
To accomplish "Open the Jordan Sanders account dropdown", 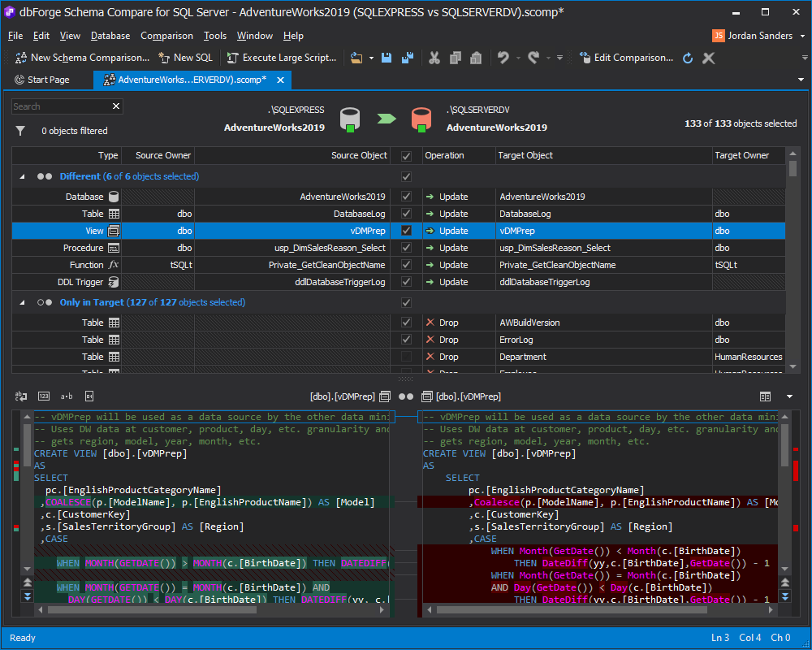I will click(x=803, y=36).
